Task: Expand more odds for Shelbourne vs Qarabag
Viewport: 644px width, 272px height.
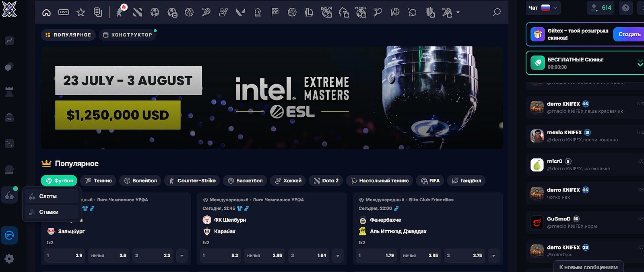Action: (x=338, y=256)
